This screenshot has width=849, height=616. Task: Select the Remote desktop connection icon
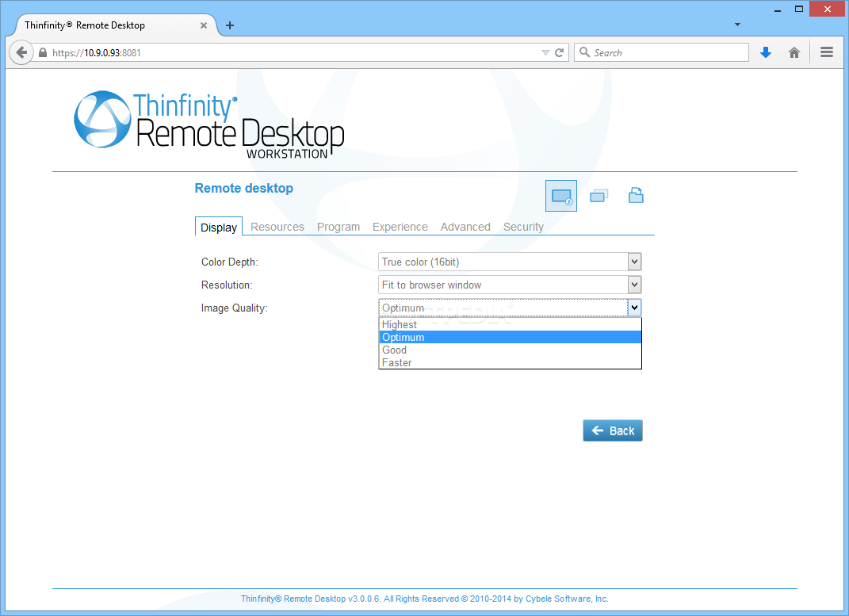pyautogui.click(x=561, y=196)
